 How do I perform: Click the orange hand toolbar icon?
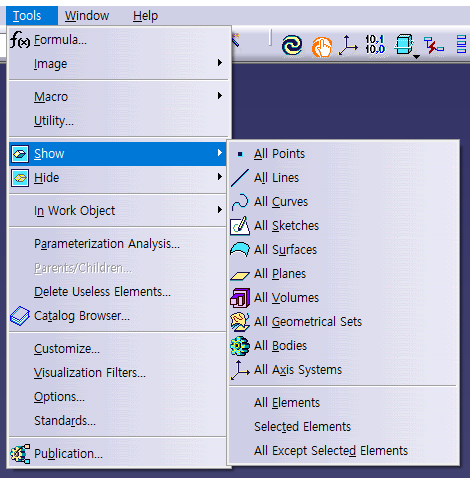coord(322,47)
